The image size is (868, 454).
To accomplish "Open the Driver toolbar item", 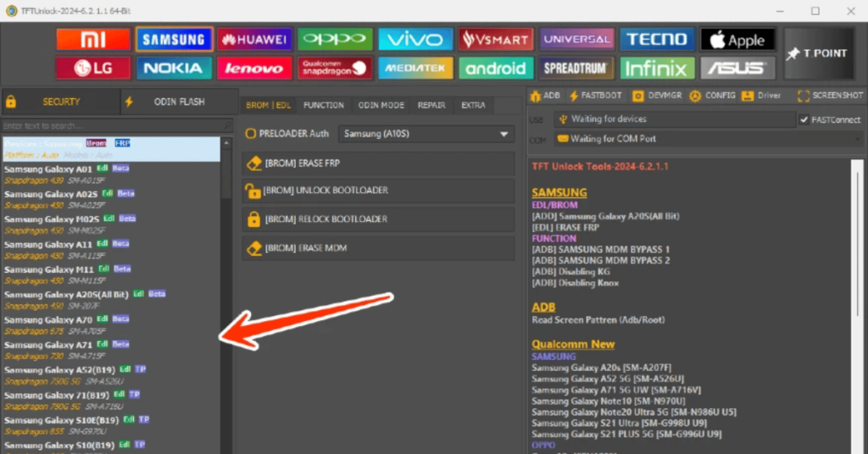I will 762,96.
